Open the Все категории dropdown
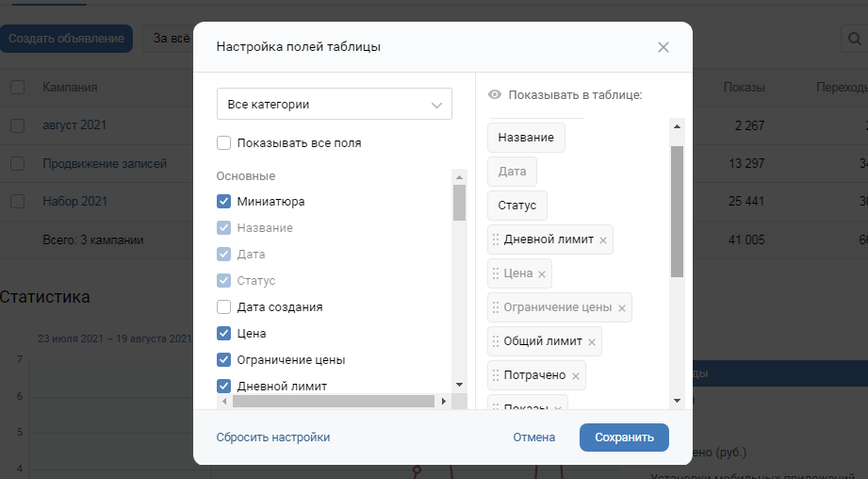868x479 pixels. point(335,104)
